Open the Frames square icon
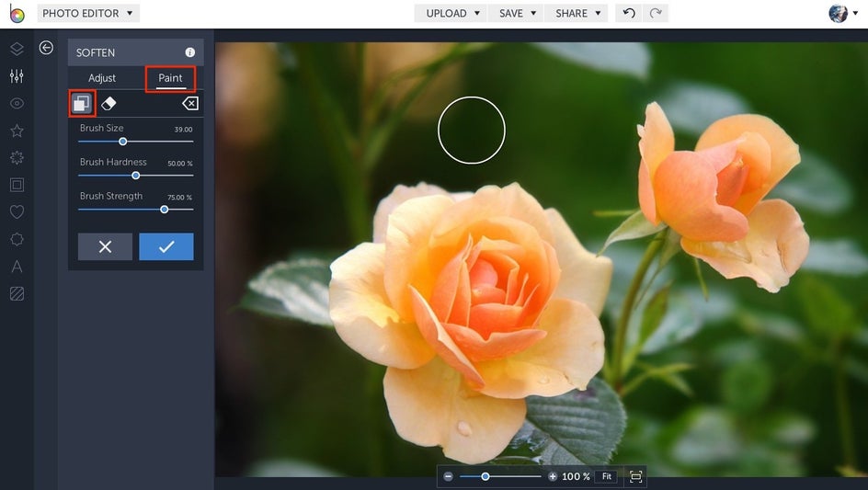This screenshot has width=868, height=490. coord(17,185)
